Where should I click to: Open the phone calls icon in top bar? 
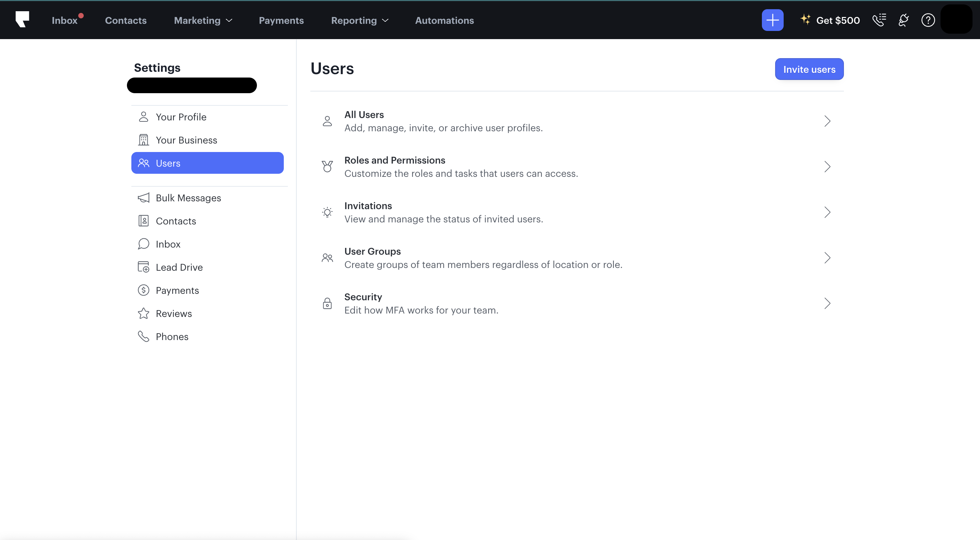879,20
